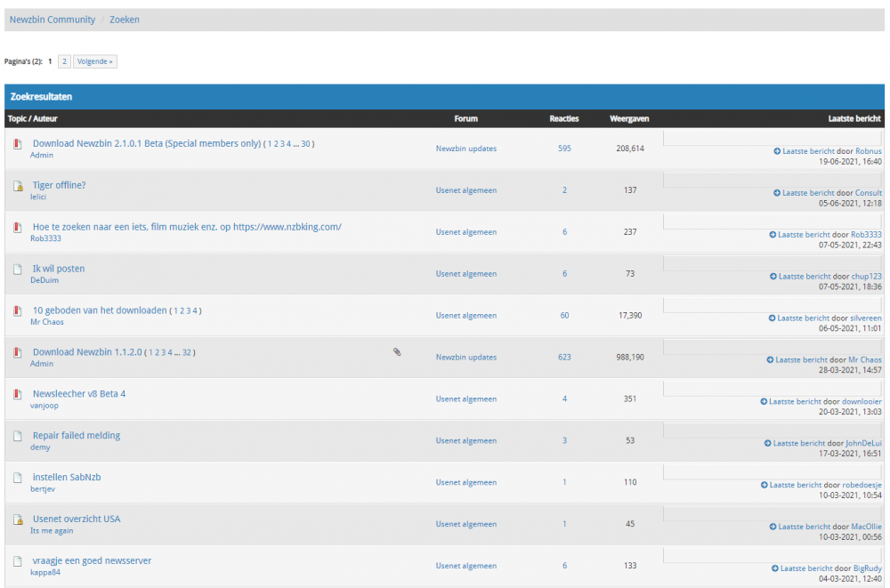Click locked topic icon beside Tiger offline?
This screenshot has height=588, width=890.
[x=17, y=186]
